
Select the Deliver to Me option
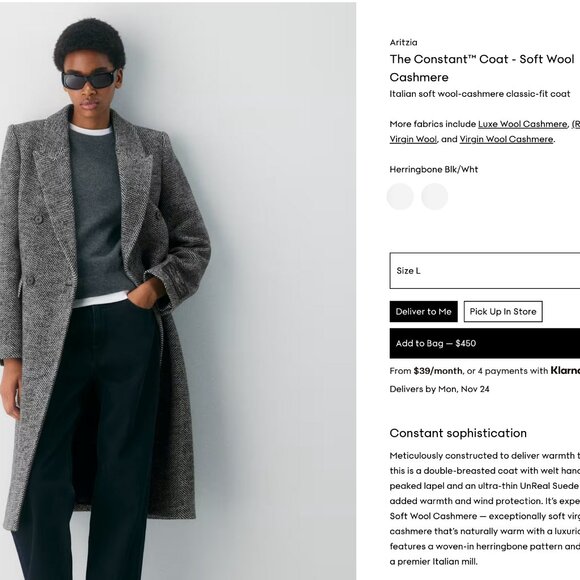424,311
